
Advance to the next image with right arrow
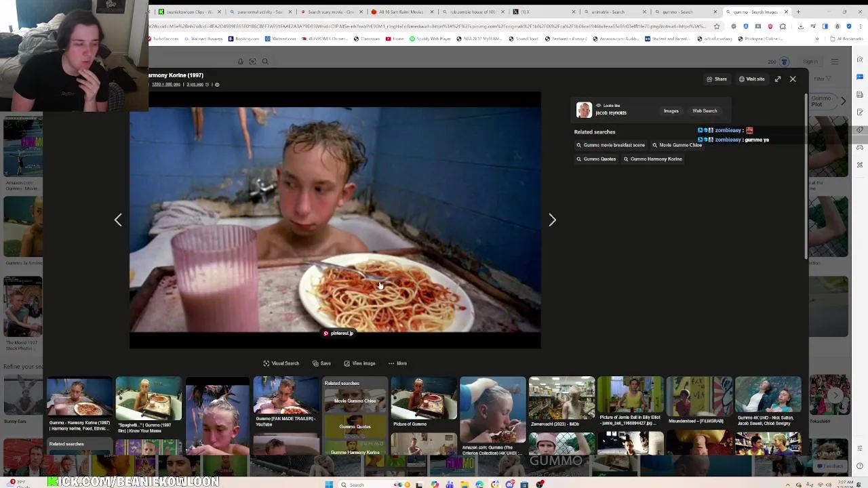[x=552, y=220]
